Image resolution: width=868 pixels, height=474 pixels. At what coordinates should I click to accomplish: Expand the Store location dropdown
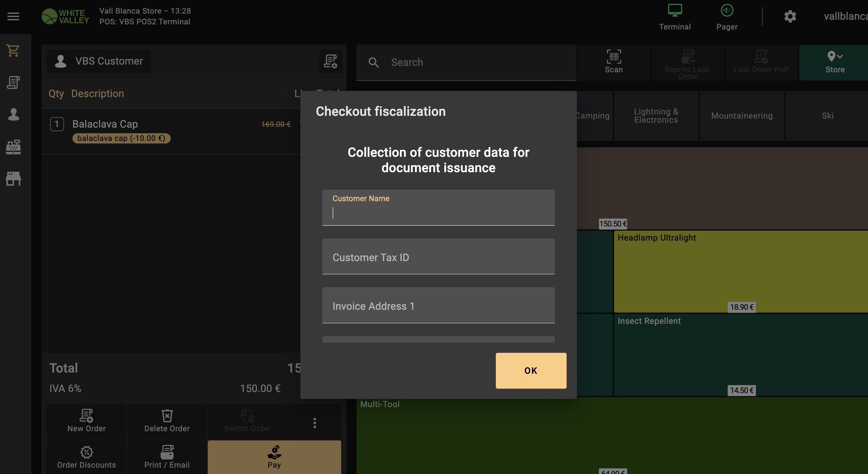835,62
